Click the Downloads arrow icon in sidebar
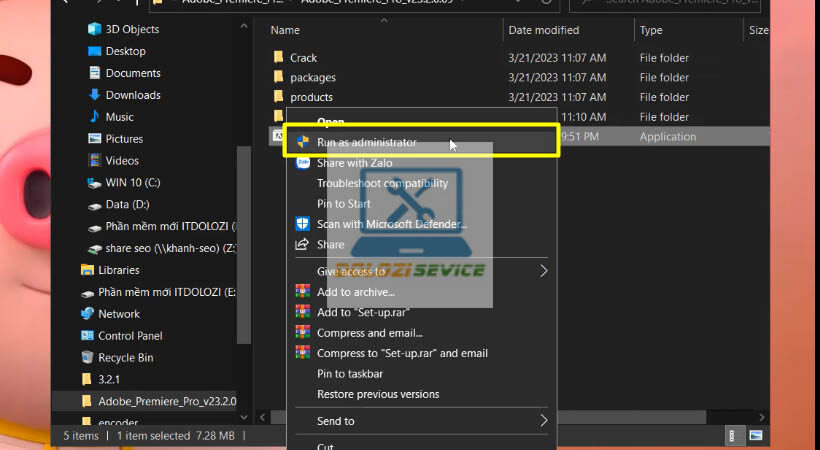 (94, 95)
